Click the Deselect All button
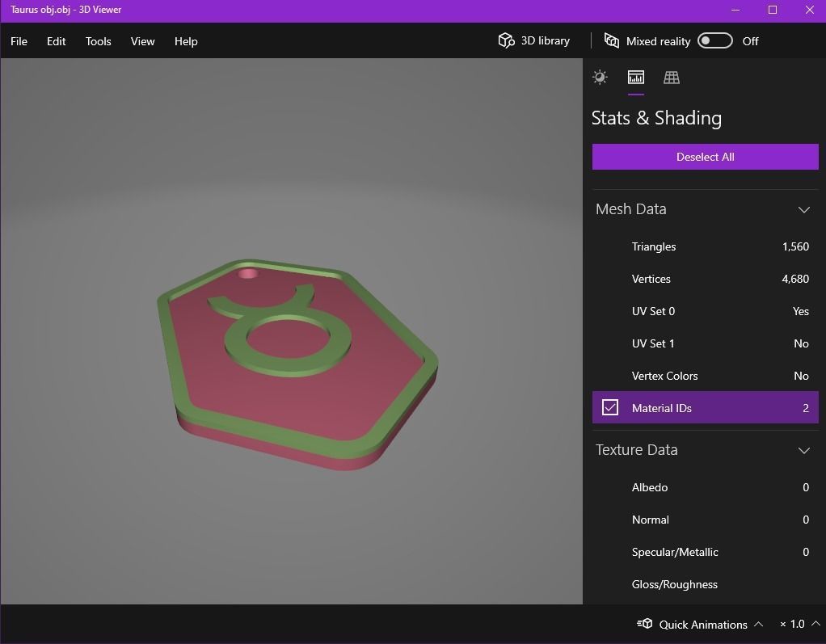826x644 pixels. point(705,157)
